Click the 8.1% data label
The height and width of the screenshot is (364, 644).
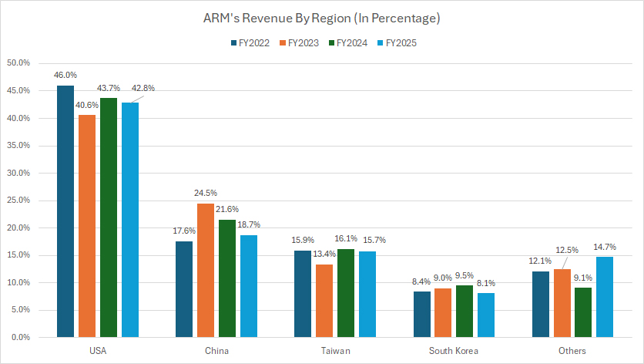(486, 283)
